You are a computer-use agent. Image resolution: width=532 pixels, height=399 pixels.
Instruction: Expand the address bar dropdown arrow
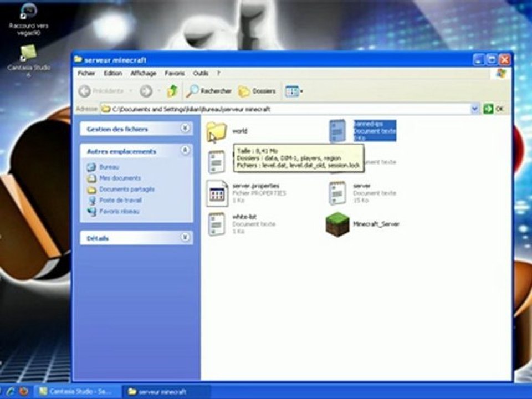click(x=475, y=109)
